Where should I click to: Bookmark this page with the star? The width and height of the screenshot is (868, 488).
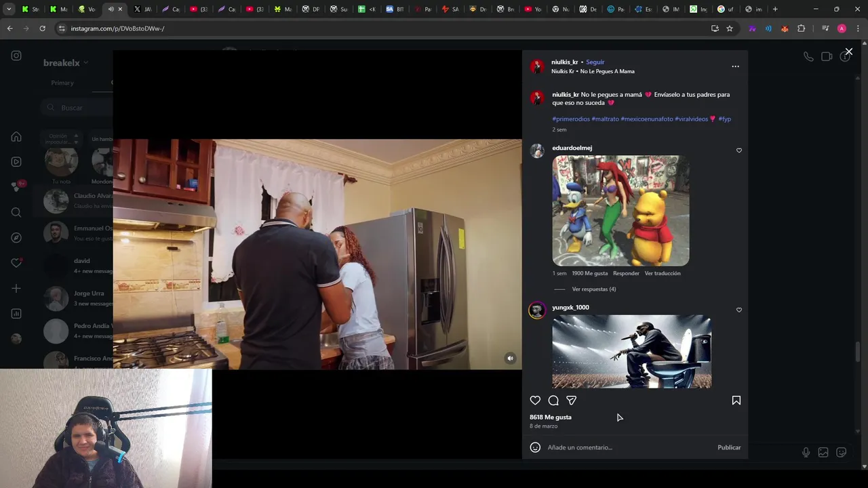coord(730,28)
